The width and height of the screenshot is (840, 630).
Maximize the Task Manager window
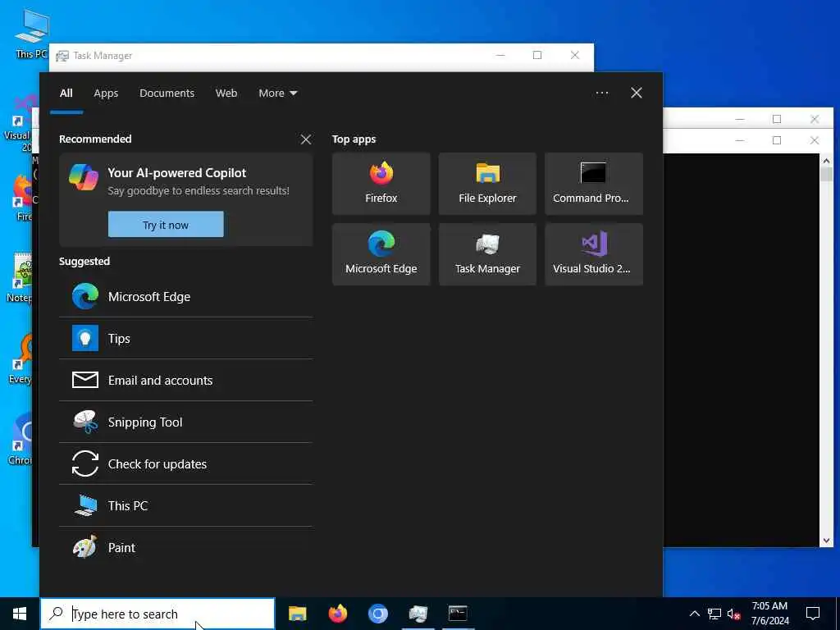[x=536, y=55]
